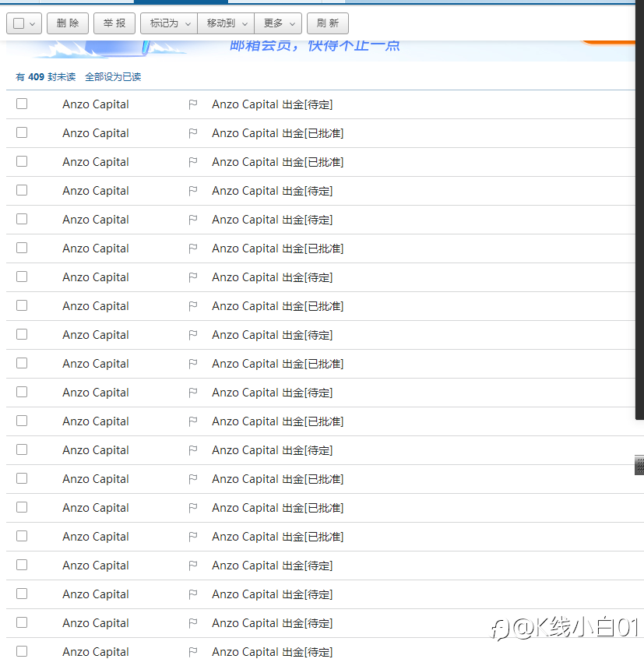
Task: Flag the tenth email in the list
Action: point(193,364)
